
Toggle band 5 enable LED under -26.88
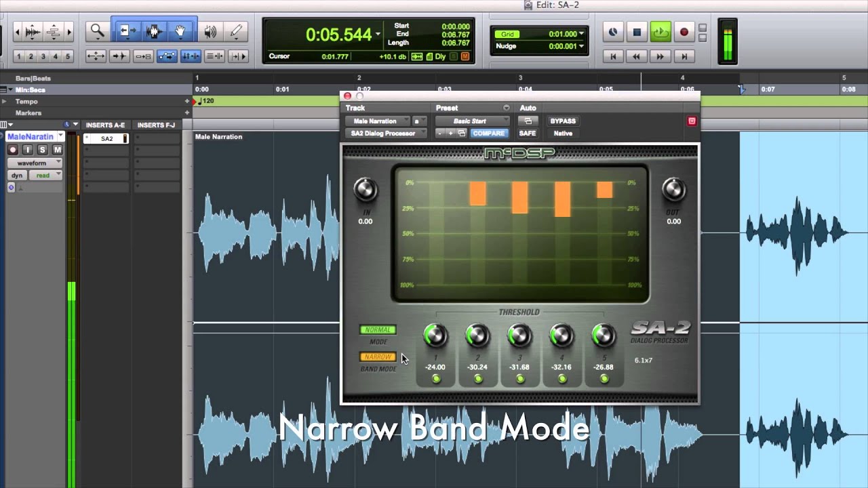click(604, 379)
